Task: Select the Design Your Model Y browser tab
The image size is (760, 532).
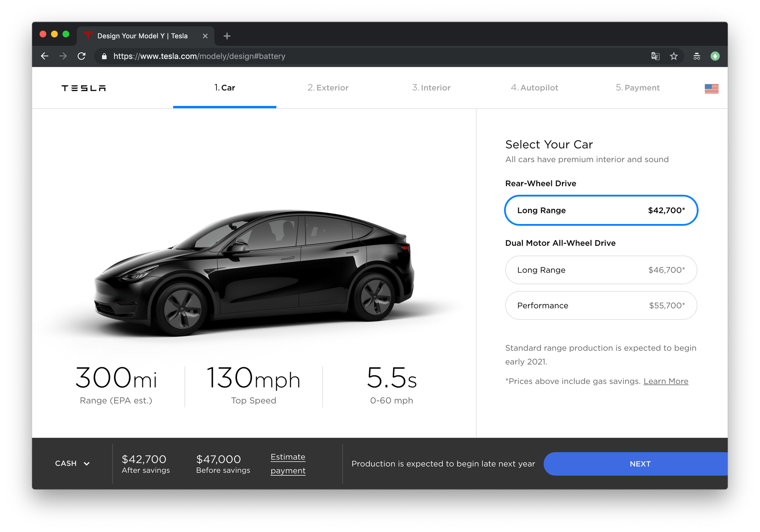Action: pyautogui.click(x=146, y=36)
